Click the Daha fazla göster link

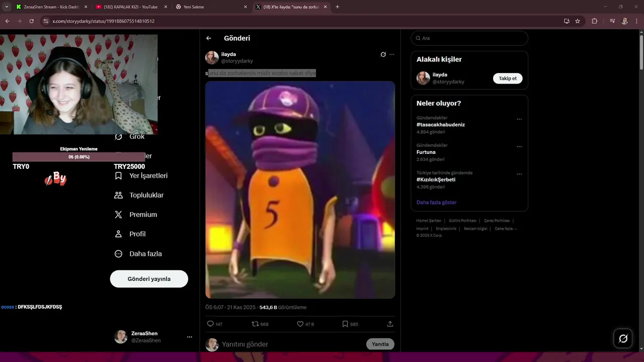[x=437, y=202]
